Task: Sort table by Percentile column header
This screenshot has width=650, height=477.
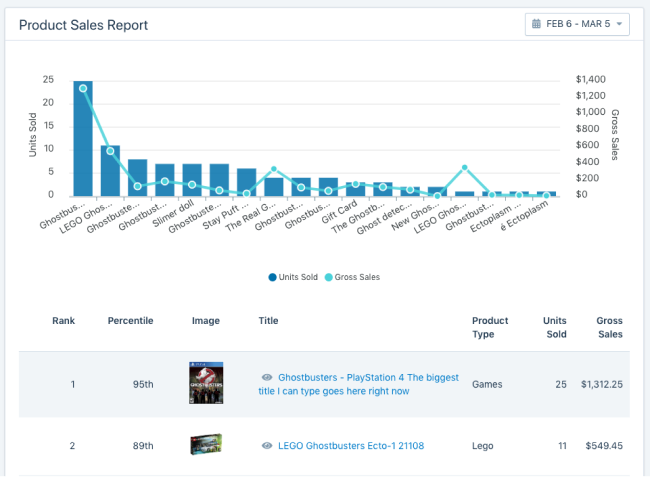Action: pos(130,321)
